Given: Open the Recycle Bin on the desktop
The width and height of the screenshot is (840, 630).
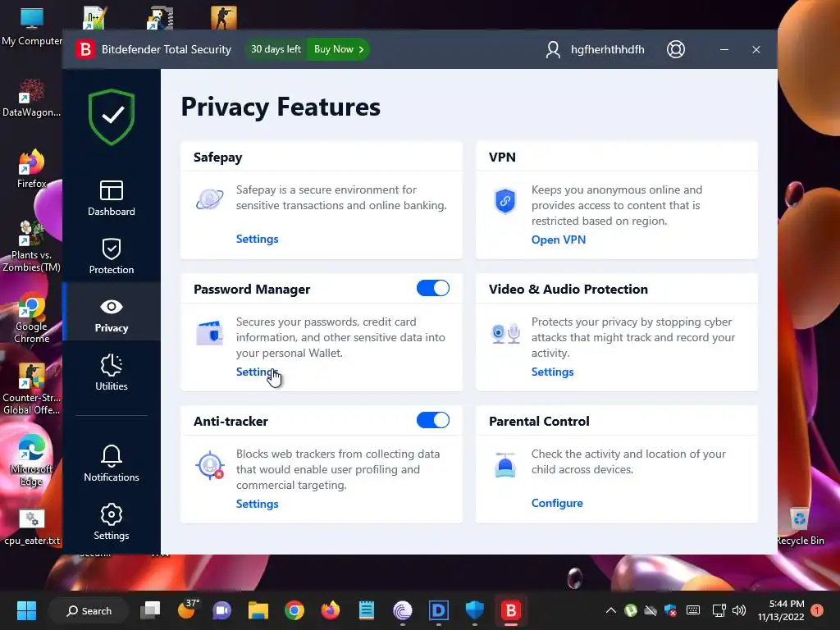Looking at the screenshot, I should click(x=799, y=526).
